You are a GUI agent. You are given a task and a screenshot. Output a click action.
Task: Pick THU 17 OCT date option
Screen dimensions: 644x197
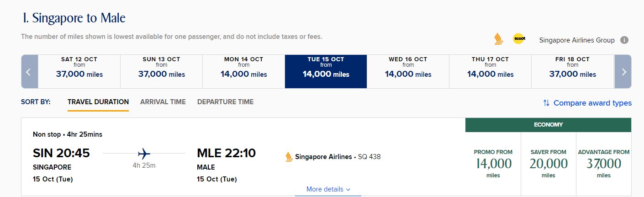click(x=490, y=72)
